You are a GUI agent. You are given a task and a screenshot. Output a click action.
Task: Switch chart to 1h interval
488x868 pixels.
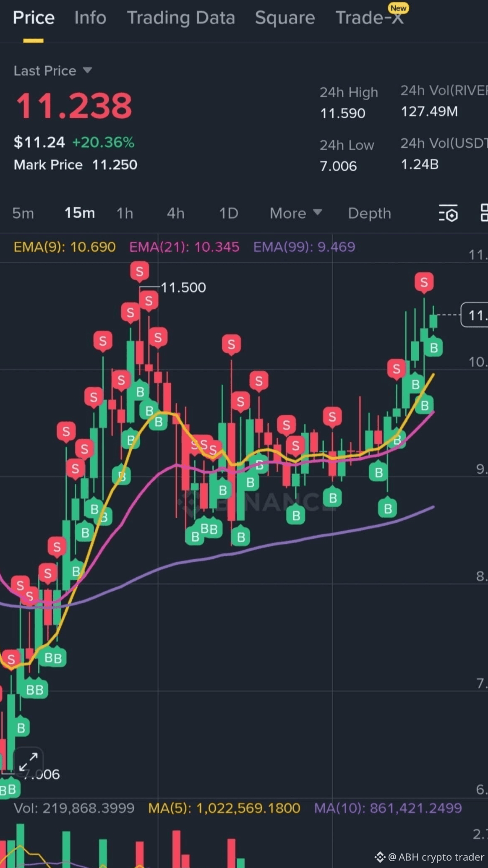[x=125, y=213]
